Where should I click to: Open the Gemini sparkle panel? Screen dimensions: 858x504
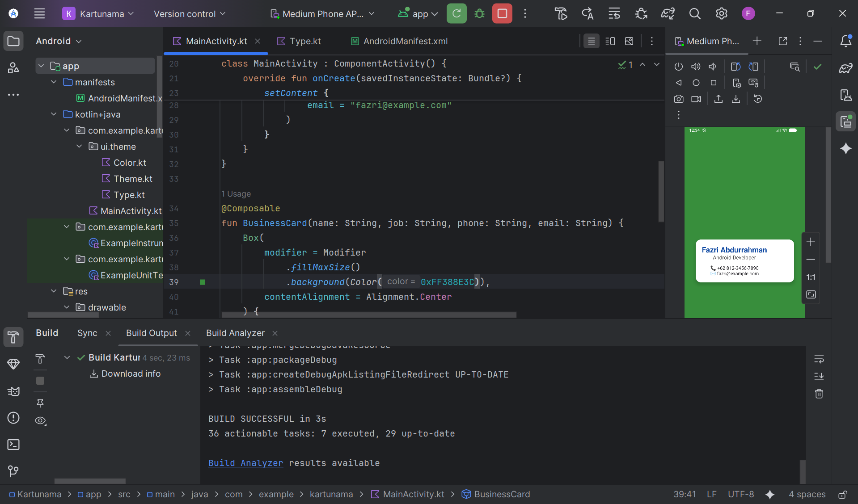coord(845,148)
